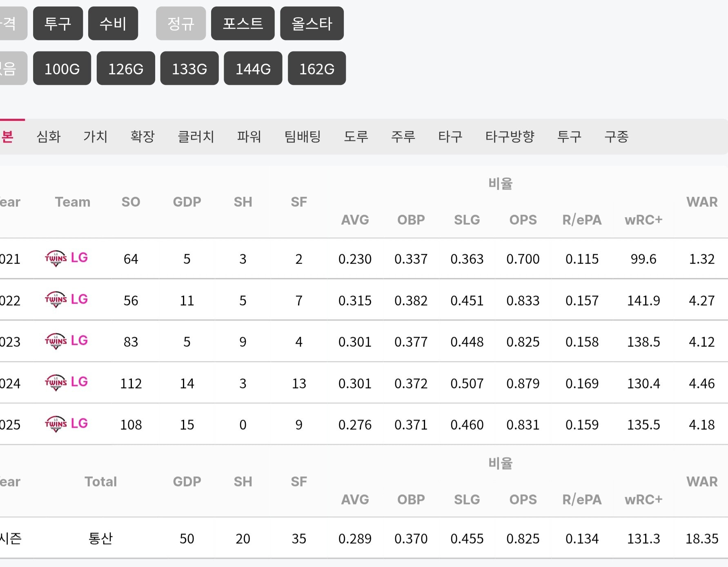The width and height of the screenshot is (728, 567).
Task: Open the 심화 advanced stats tab
Action: click(49, 136)
